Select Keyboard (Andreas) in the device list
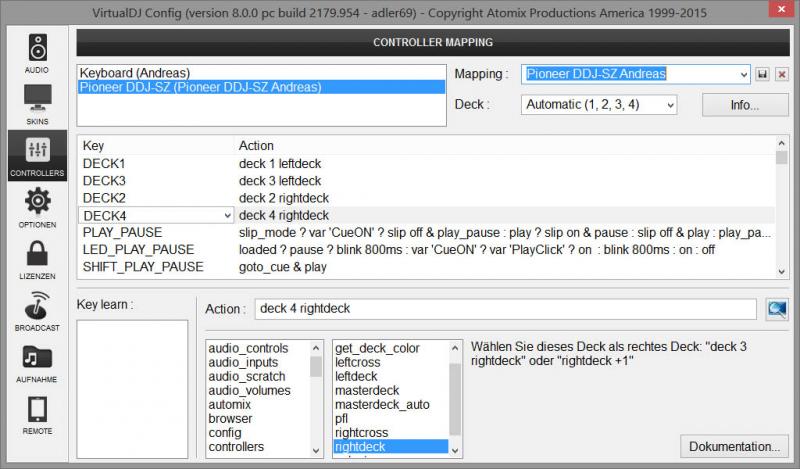Viewport: 800px width, 469px height. tap(135, 73)
